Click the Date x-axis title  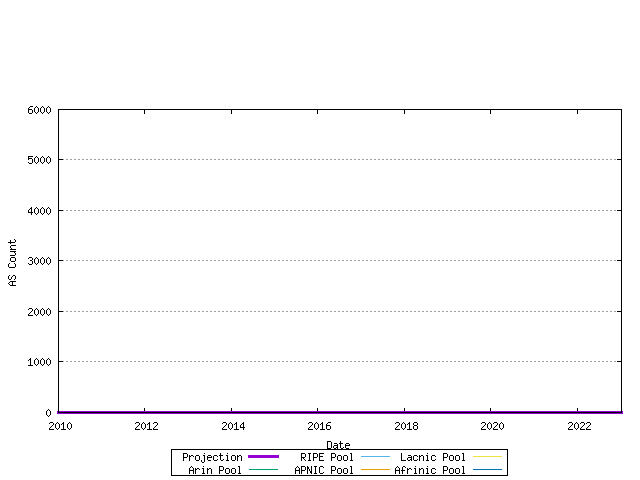(338, 445)
